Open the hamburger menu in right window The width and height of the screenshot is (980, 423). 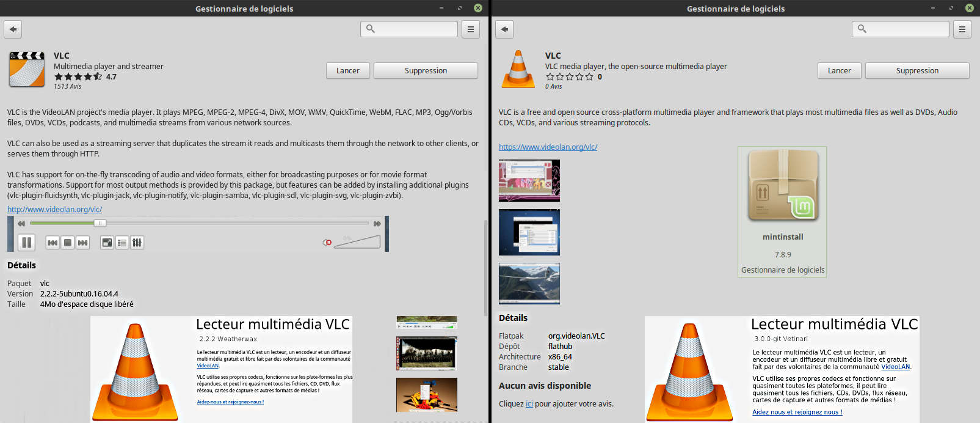point(962,29)
